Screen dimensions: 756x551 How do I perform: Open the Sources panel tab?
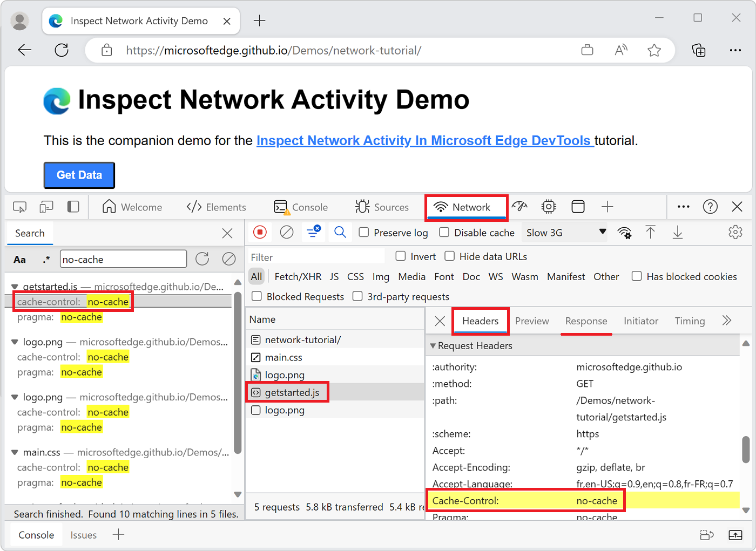[x=382, y=207]
